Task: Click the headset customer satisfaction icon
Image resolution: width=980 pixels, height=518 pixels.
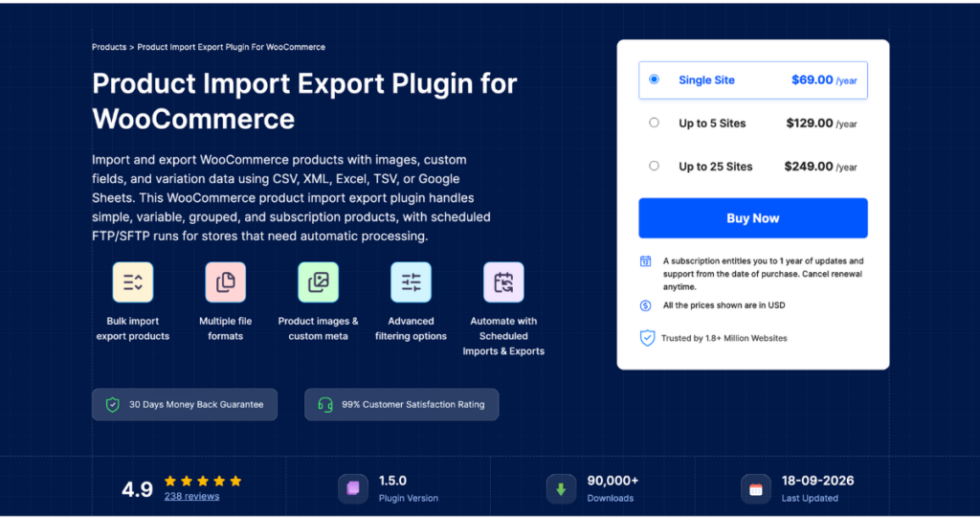Action: (325, 405)
